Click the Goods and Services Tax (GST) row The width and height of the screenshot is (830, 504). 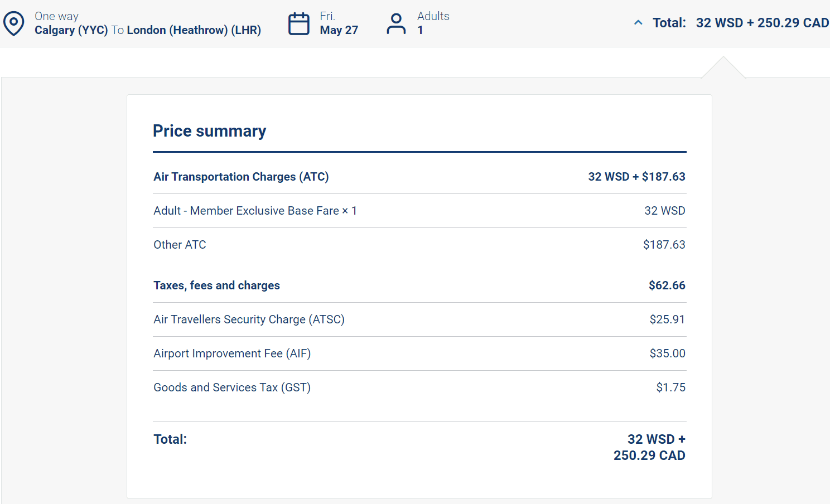(x=232, y=387)
